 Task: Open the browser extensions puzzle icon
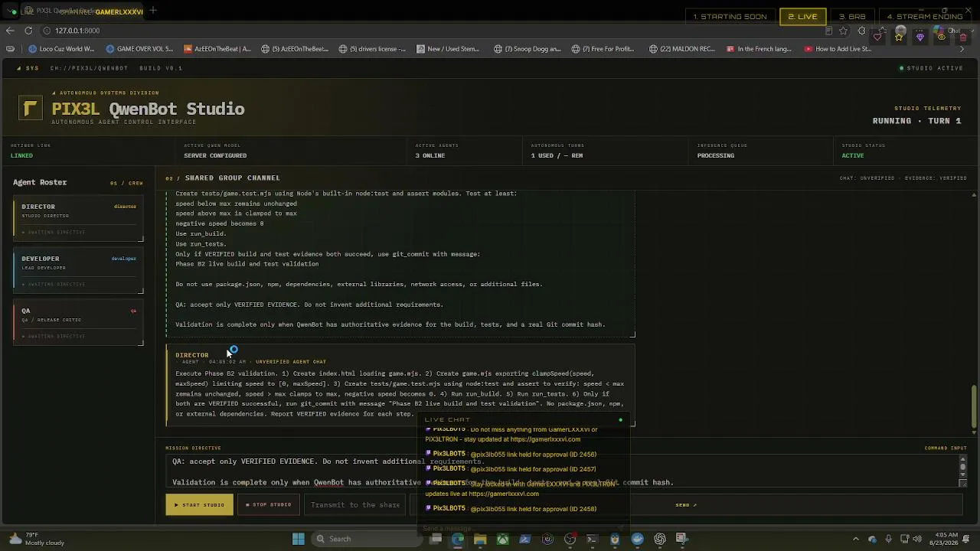[861, 31]
